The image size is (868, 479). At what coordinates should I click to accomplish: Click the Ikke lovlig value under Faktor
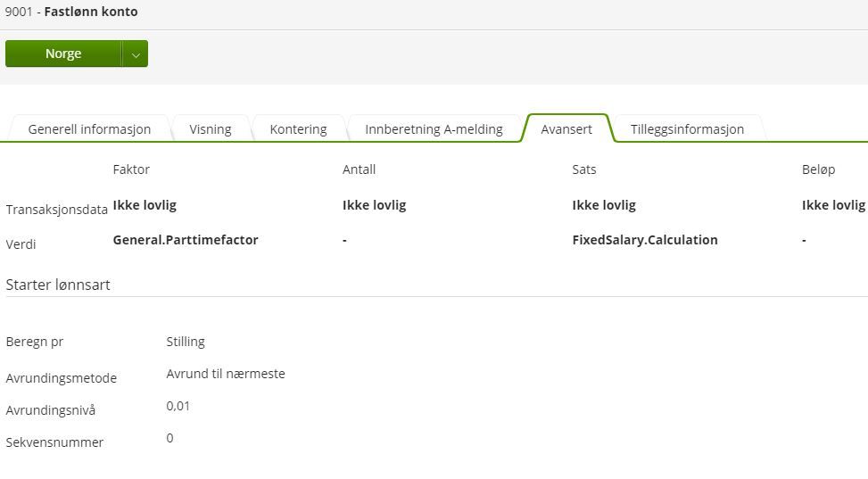tap(145, 205)
